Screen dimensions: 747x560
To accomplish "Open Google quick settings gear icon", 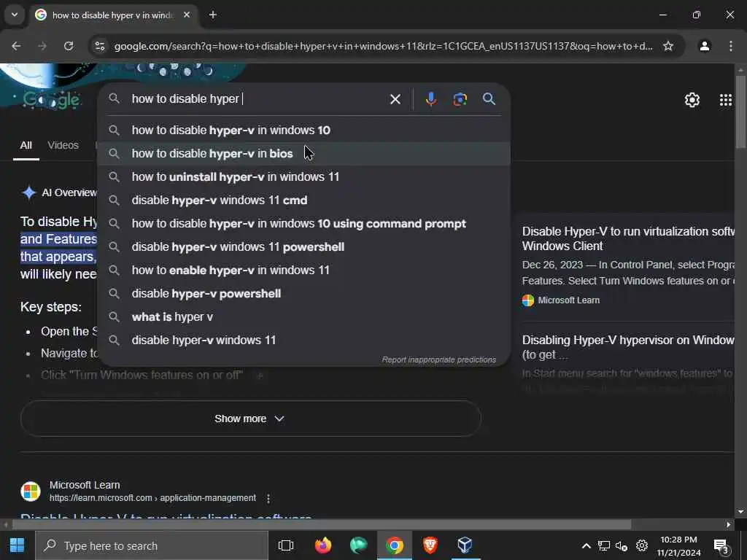I will 692,99.
